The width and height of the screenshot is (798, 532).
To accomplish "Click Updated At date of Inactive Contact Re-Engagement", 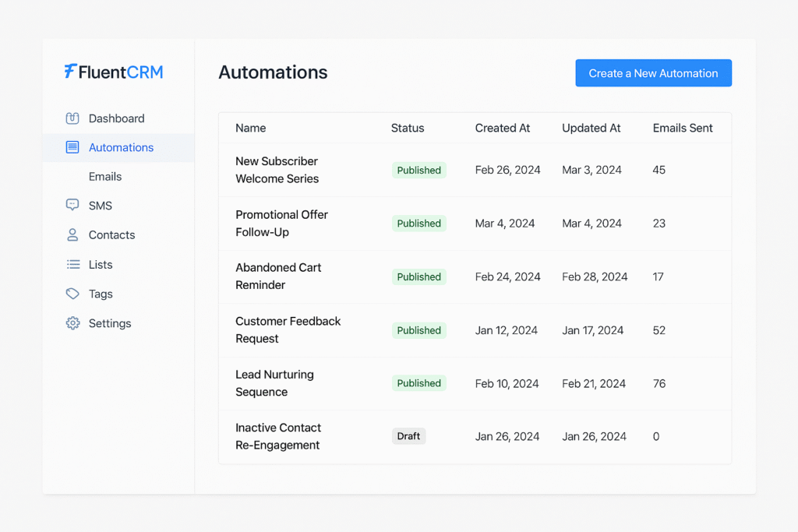I will (x=595, y=436).
